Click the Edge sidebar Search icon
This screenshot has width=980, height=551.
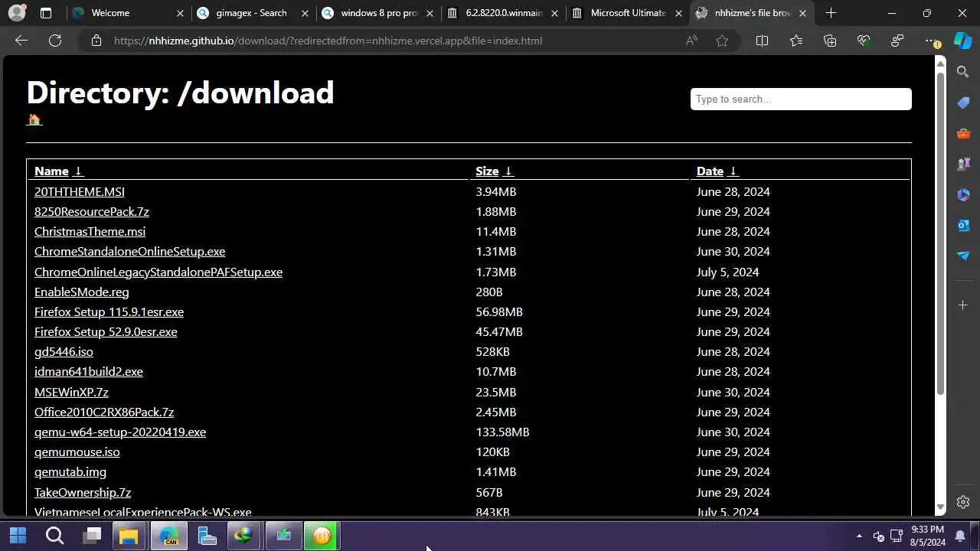pyautogui.click(x=963, y=72)
